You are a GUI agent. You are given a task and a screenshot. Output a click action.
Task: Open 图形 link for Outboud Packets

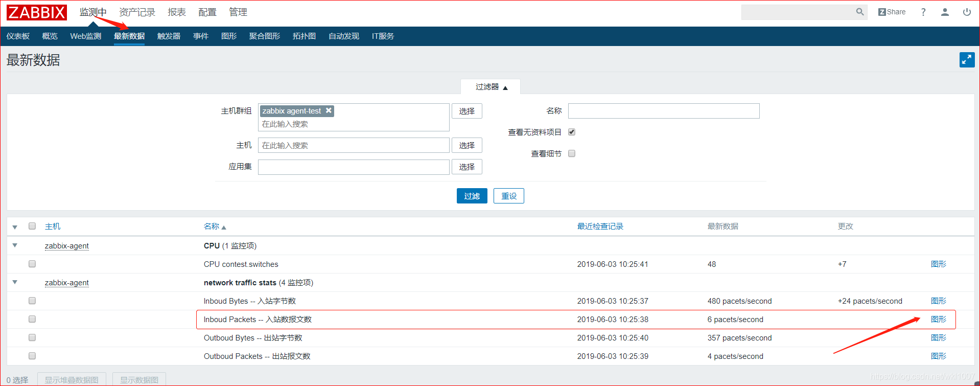tap(939, 356)
